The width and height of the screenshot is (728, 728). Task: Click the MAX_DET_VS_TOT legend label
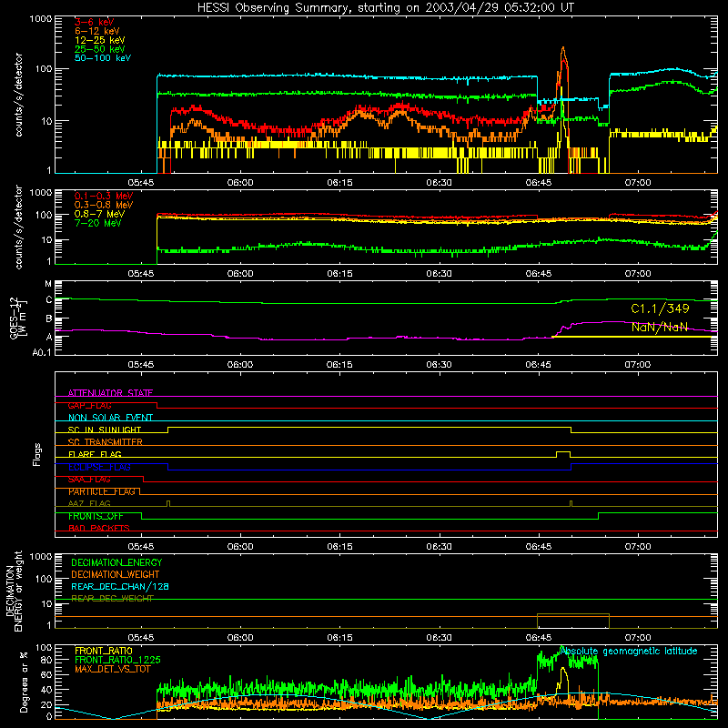coord(112,669)
